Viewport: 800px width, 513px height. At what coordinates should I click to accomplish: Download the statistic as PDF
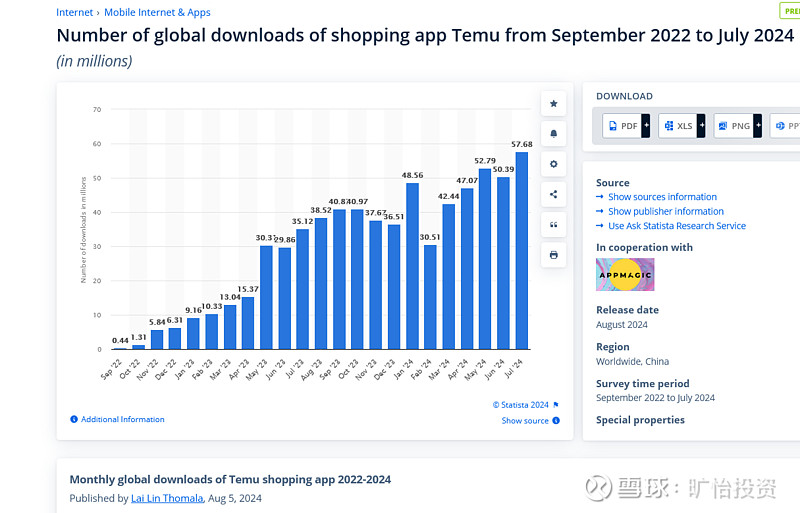(x=622, y=126)
